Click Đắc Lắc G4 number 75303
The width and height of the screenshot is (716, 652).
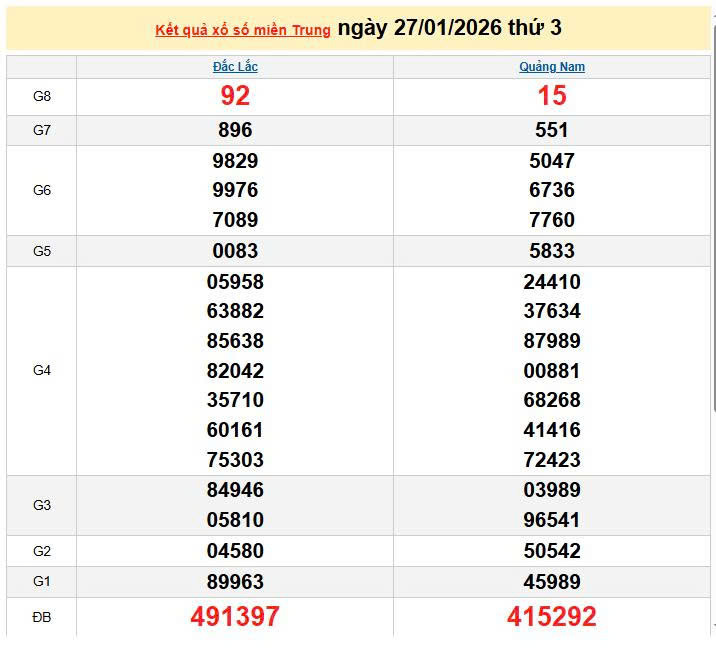click(x=235, y=460)
